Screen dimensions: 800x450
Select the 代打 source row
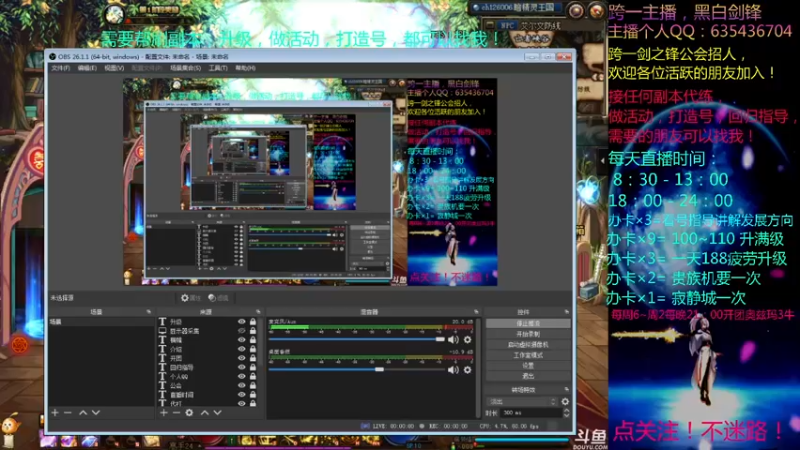click(x=207, y=404)
